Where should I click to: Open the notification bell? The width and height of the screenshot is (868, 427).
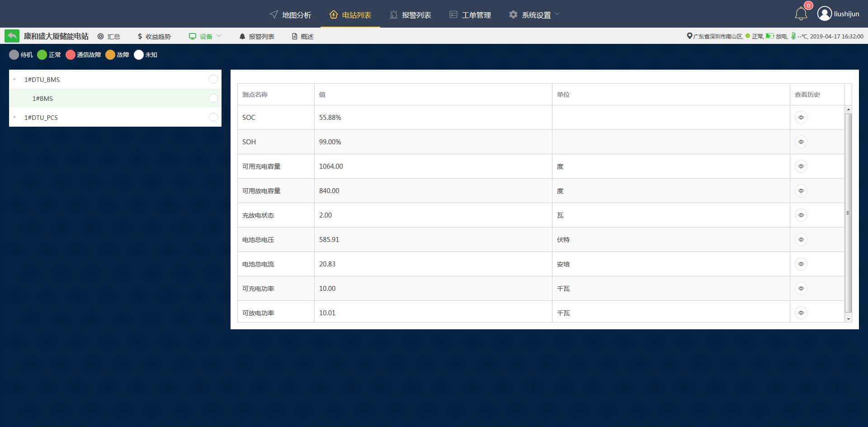(x=801, y=14)
